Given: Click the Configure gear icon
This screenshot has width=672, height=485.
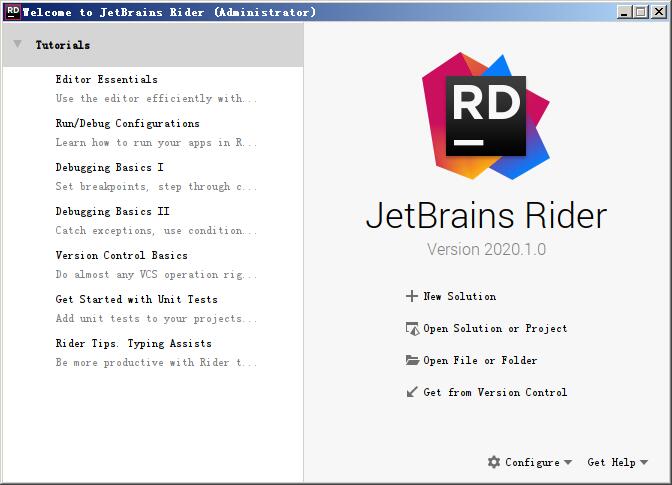Looking at the screenshot, I should pos(494,462).
